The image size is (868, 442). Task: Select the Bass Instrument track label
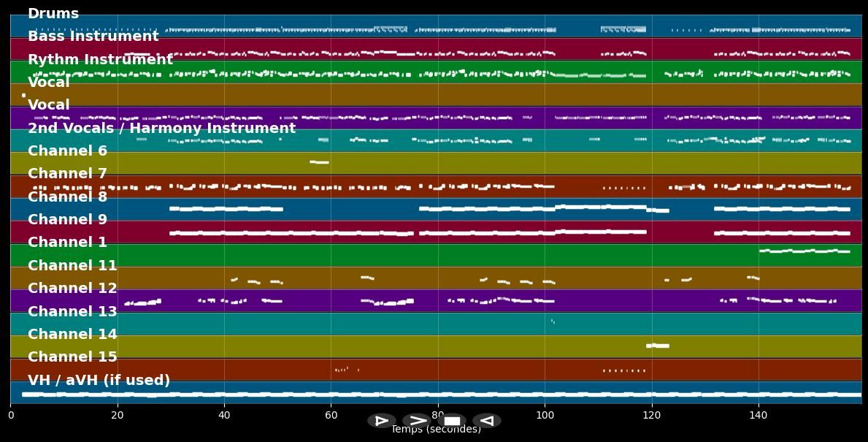coord(93,37)
